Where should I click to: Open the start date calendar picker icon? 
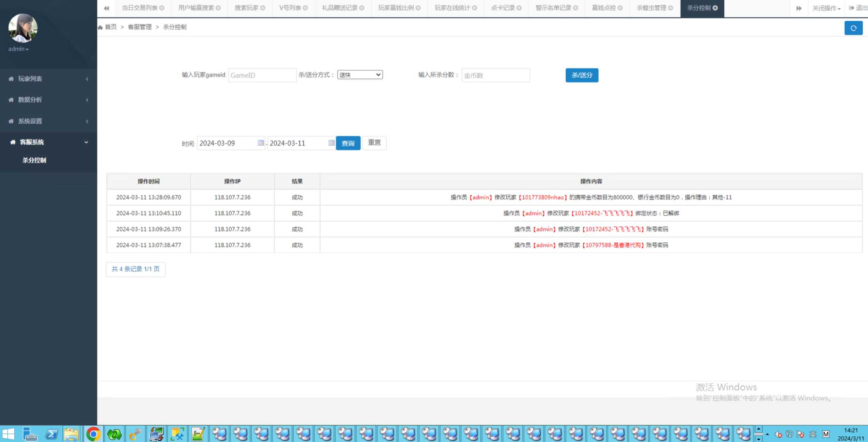(x=261, y=143)
